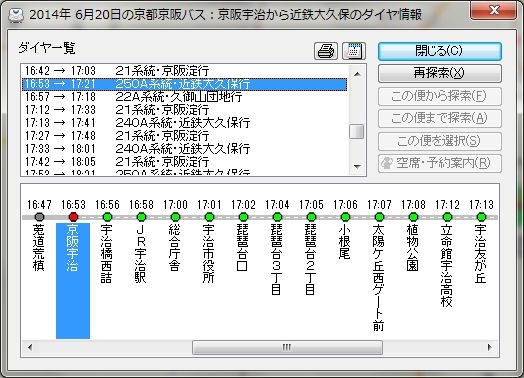Click the 空席・予約案内(R) button
The image size is (524, 378).
pos(439,163)
